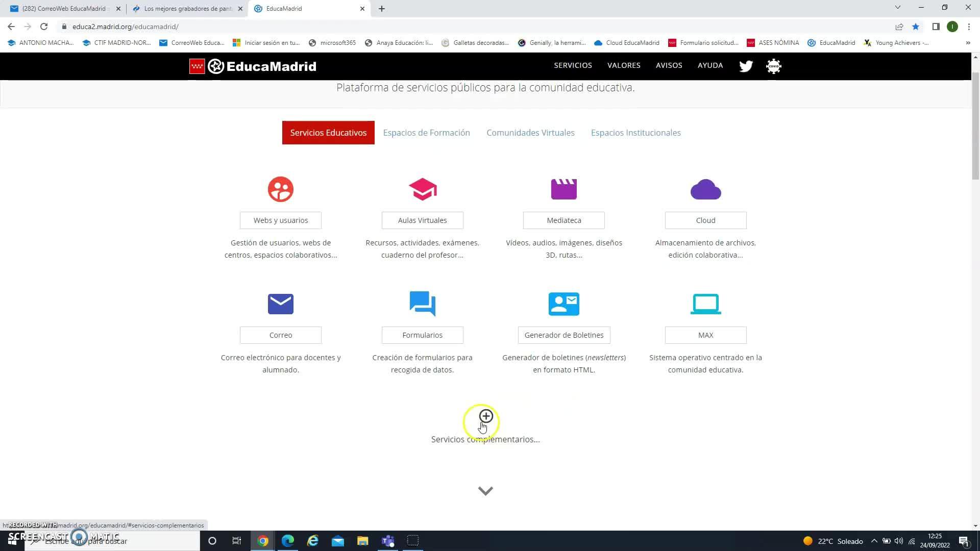The height and width of the screenshot is (551, 980).
Task: Open the Aulas Virtuales graduation cap icon
Action: click(x=422, y=189)
